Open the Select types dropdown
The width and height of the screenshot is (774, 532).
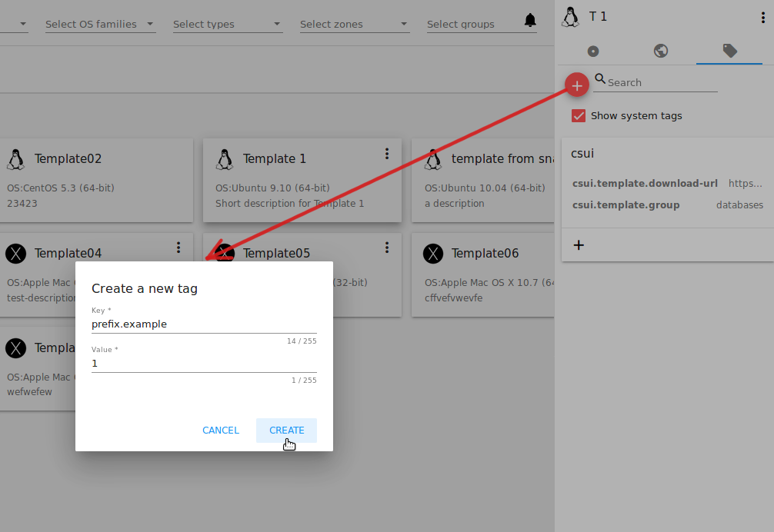click(x=228, y=24)
